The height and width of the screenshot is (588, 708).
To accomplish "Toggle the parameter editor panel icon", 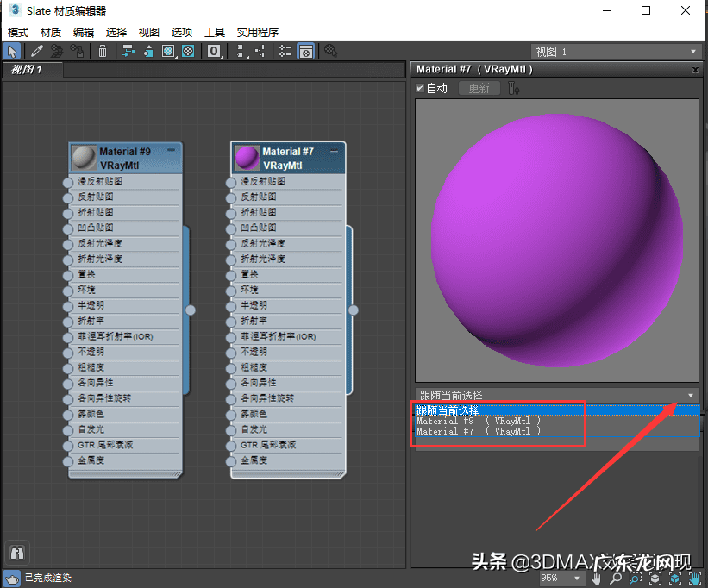I will click(x=305, y=52).
